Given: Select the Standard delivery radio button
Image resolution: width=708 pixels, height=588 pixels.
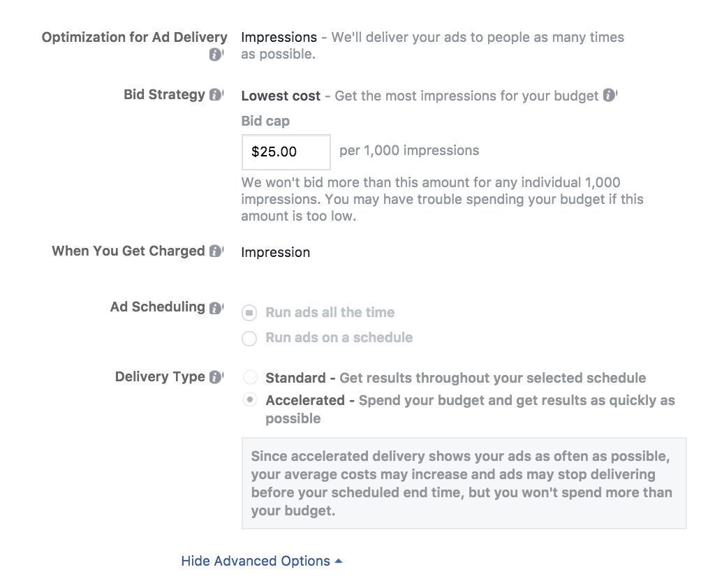Looking at the screenshot, I should tap(250, 378).
